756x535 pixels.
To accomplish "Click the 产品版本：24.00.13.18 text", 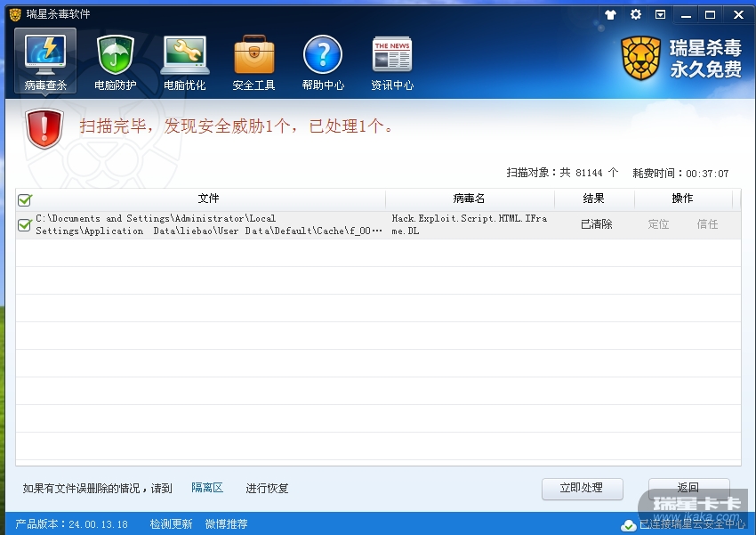I will (72, 524).
